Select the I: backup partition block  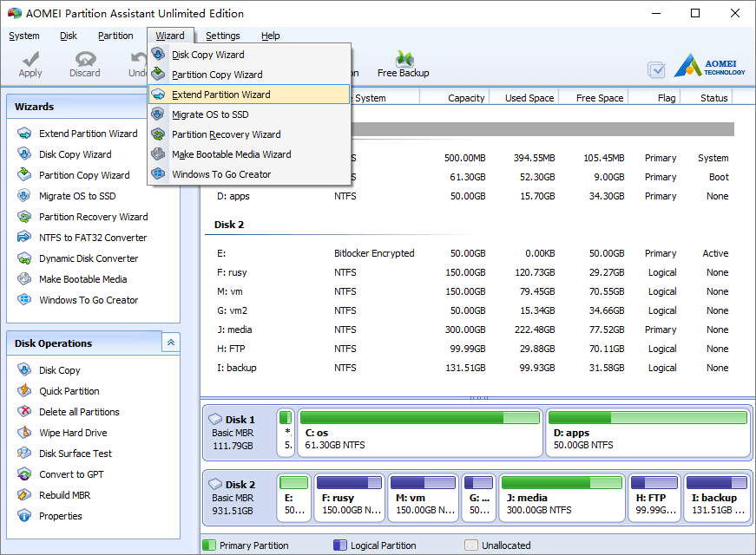(717, 498)
